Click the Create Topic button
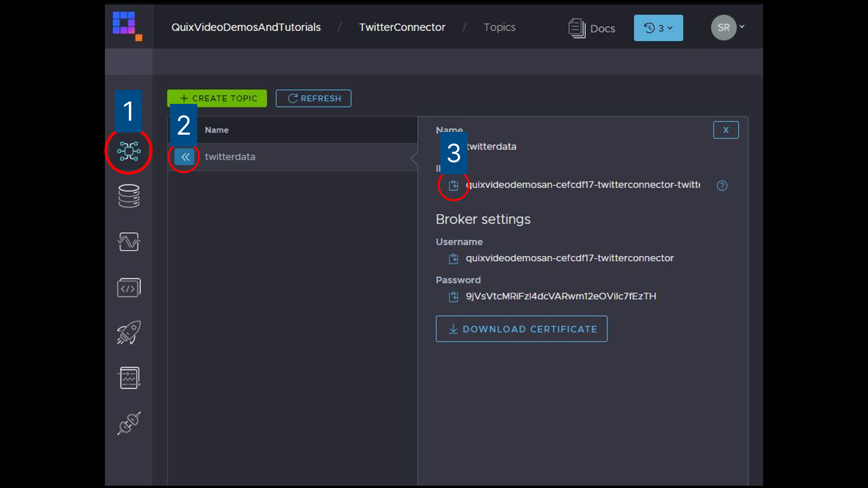The image size is (868, 488). pyautogui.click(x=217, y=98)
